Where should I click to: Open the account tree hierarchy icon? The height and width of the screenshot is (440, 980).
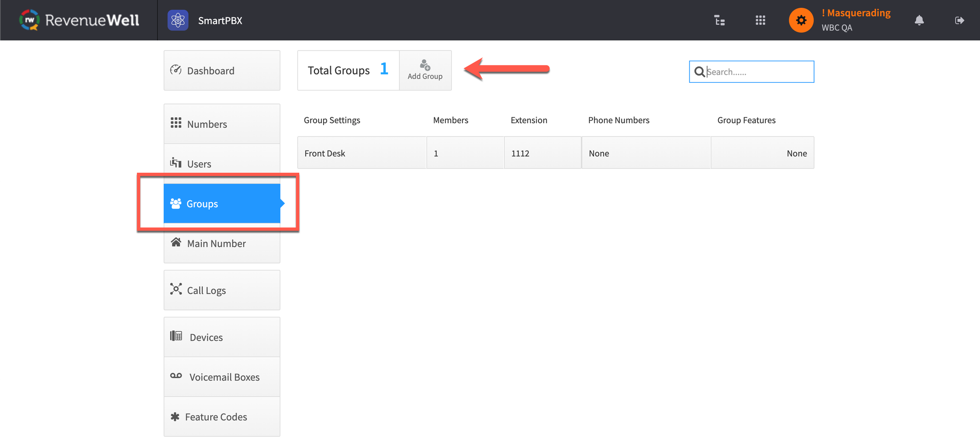click(719, 20)
